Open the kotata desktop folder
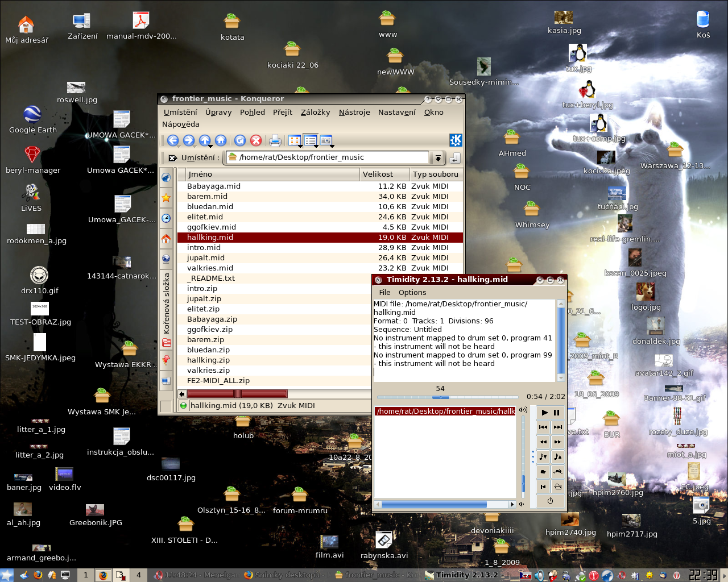 232,27
